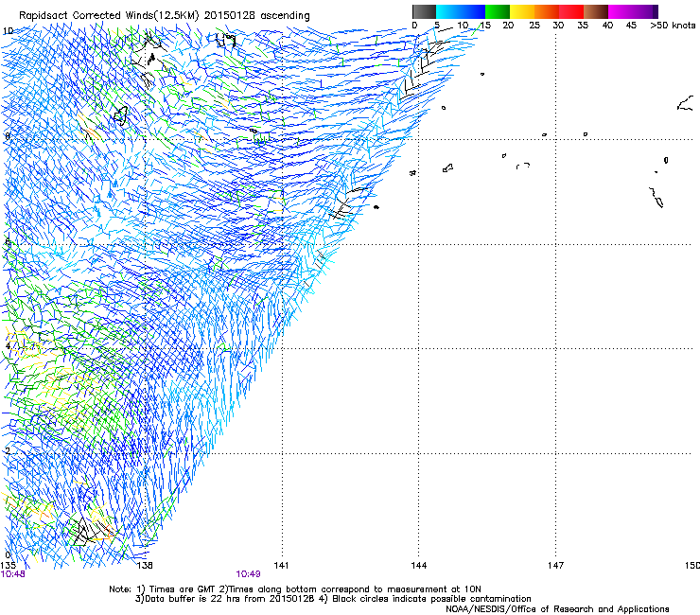Click the 'Rapidscat Corrected Winds(12.5KM)' title text
The image size is (700, 615).
[x=109, y=16]
